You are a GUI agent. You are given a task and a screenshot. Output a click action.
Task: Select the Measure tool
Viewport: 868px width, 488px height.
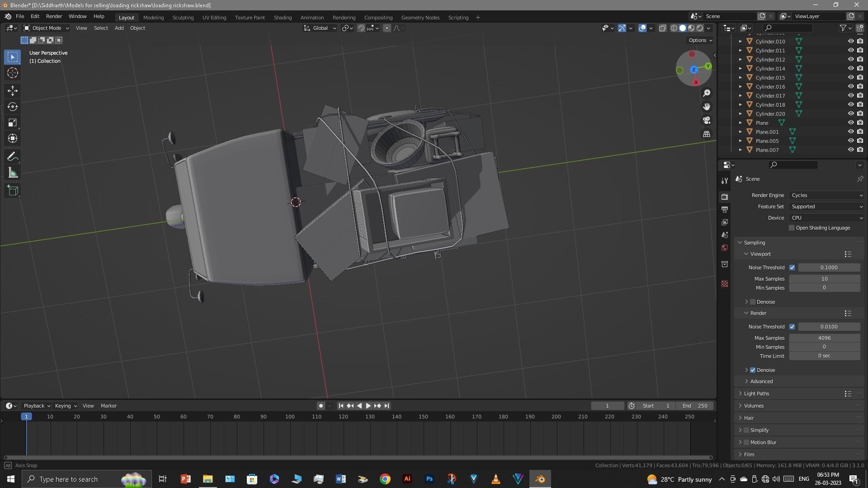pyautogui.click(x=13, y=173)
